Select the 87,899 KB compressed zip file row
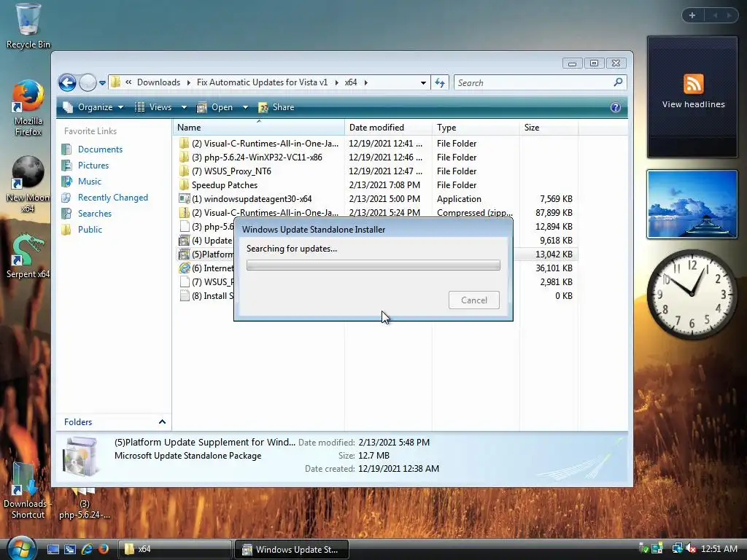Image resolution: width=747 pixels, height=560 pixels. point(376,212)
